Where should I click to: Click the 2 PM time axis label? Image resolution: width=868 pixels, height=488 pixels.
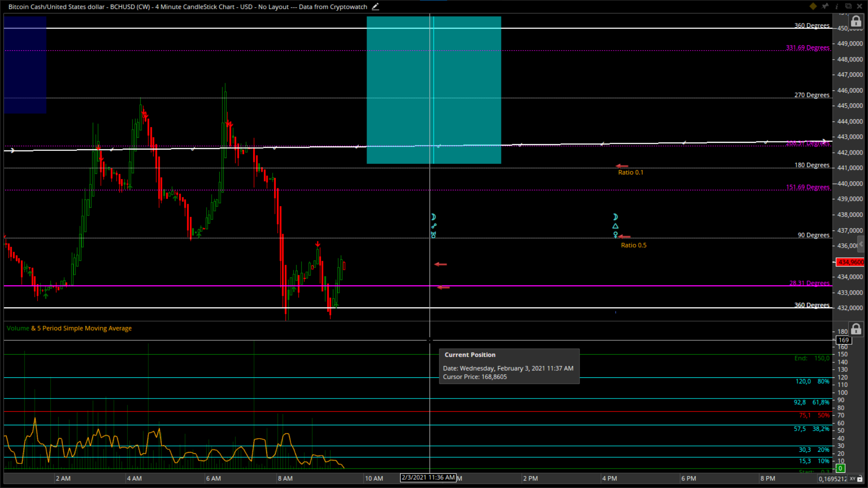(530, 479)
